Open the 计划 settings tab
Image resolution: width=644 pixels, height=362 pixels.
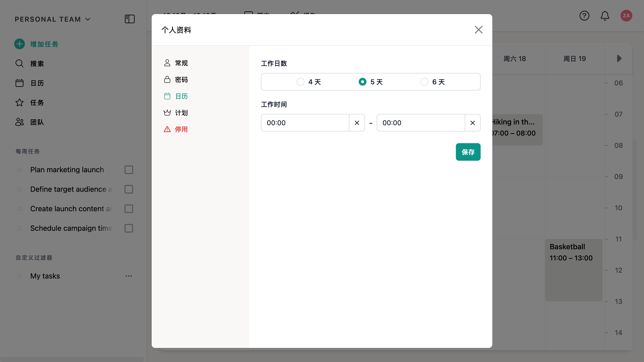[181, 113]
